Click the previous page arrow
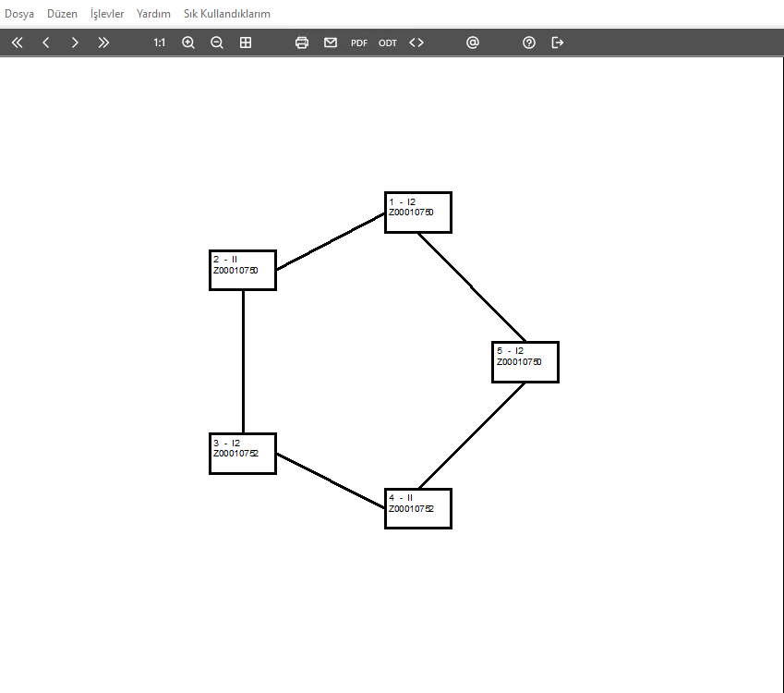784x693 pixels. point(45,43)
